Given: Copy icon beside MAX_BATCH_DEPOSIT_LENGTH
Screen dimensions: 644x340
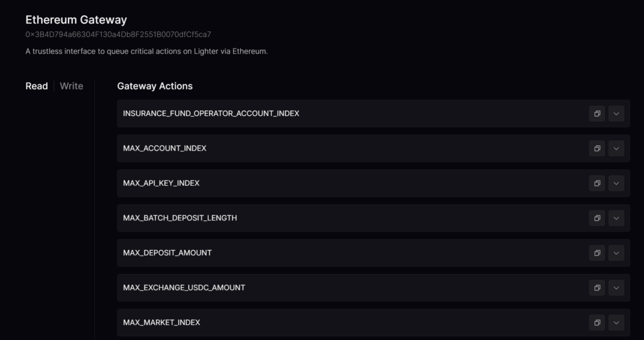Looking at the screenshot, I should pos(597,218).
